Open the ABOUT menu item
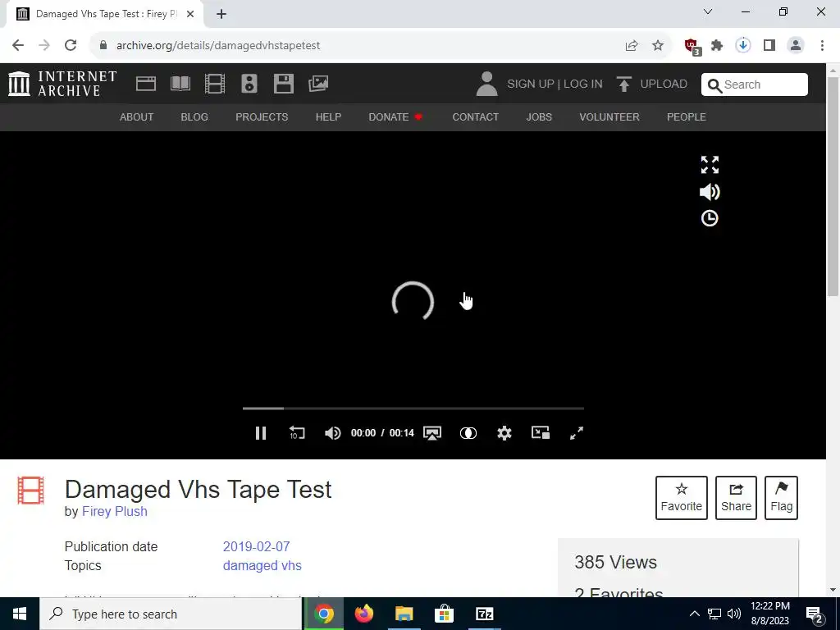Viewport: 840px width, 630px height. 137,116
